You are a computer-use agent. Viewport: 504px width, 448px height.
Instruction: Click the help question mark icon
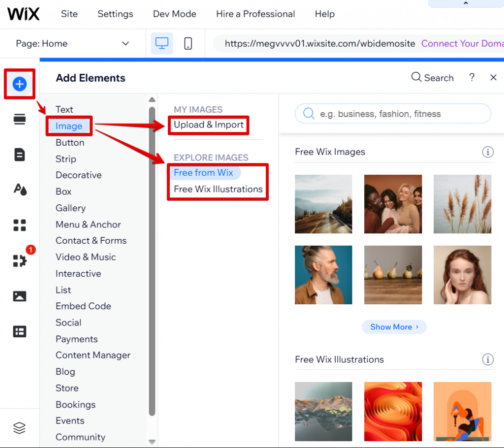pyautogui.click(x=472, y=77)
